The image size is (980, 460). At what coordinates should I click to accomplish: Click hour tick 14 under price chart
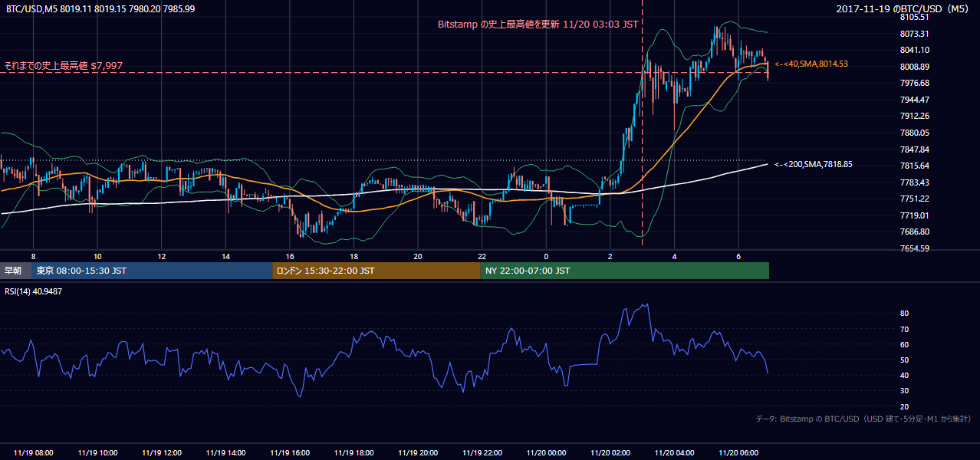point(225,255)
